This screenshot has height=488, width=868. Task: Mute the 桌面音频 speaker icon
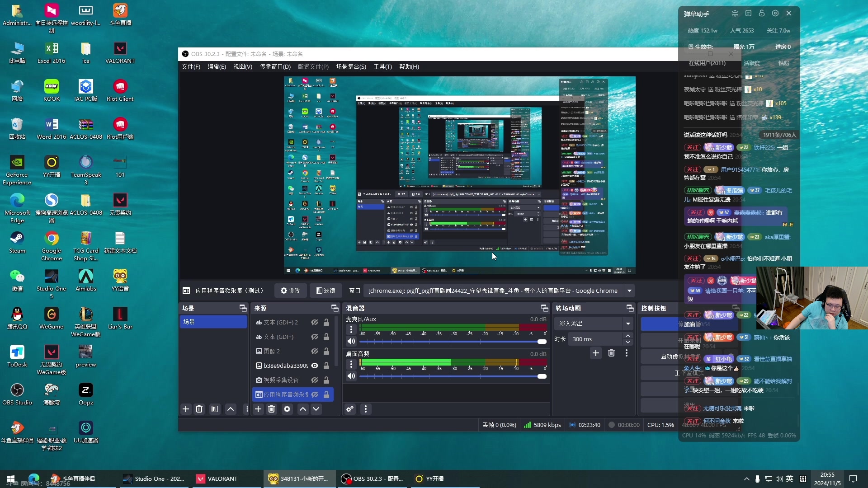351,376
